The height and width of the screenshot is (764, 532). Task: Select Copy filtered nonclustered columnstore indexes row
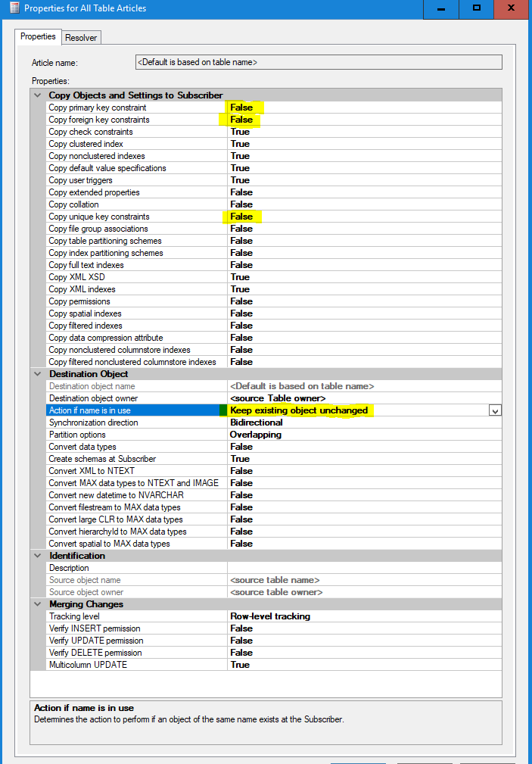pyautogui.click(x=274, y=362)
